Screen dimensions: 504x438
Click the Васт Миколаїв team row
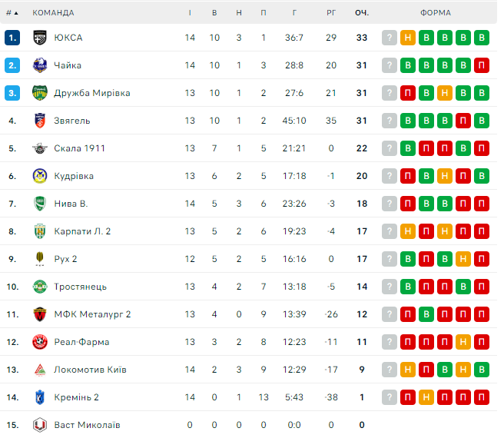pos(87,425)
